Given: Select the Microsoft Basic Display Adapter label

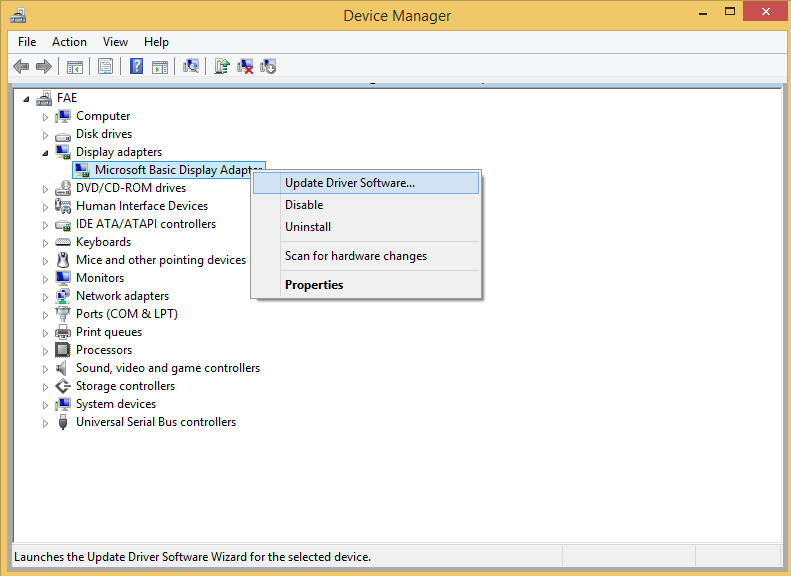Looking at the screenshot, I should (x=179, y=170).
